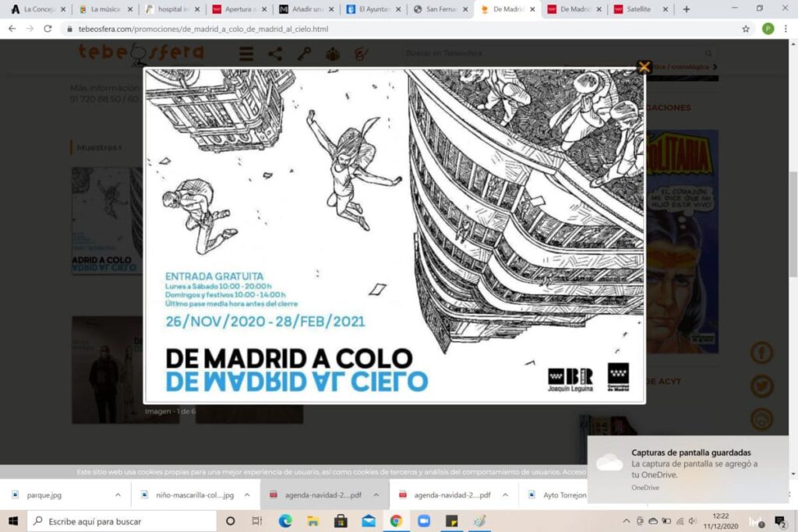This screenshot has height=532, width=798.
Task: Reload the current page
Action: pyautogui.click(x=48, y=29)
